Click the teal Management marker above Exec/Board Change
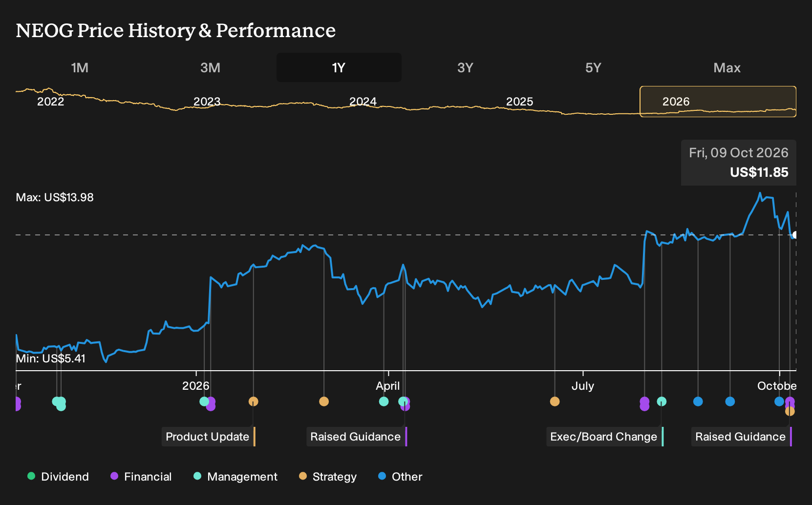This screenshot has height=505, width=812. tap(662, 401)
